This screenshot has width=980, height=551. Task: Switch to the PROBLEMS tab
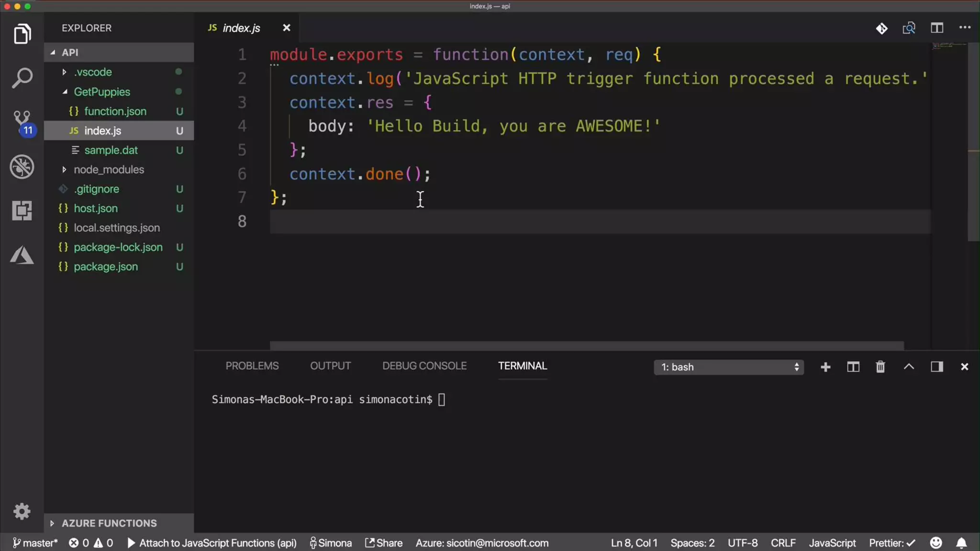click(252, 366)
